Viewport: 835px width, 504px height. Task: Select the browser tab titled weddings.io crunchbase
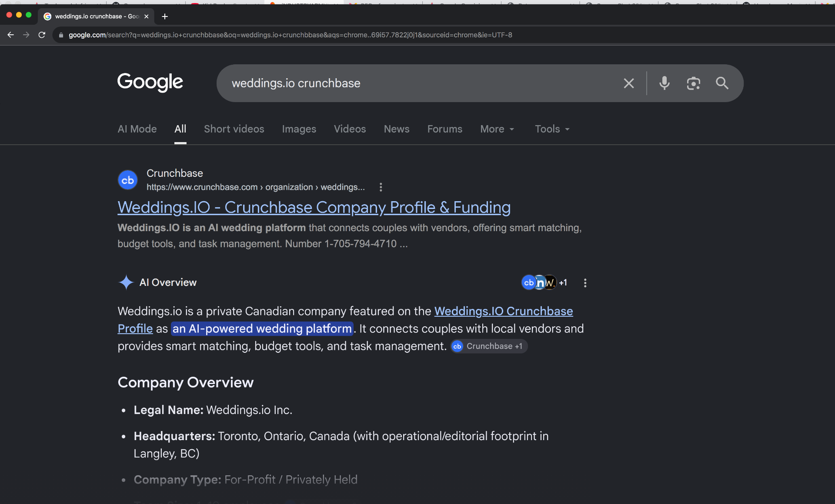pos(97,17)
